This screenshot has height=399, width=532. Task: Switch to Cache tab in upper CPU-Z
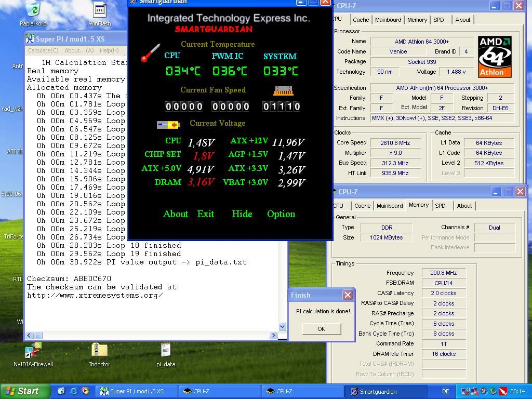pyautogui.click(x=361, y=20)
